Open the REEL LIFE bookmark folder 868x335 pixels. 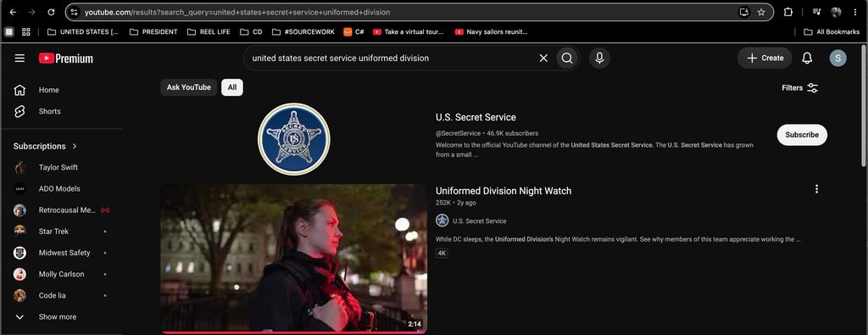209,31
